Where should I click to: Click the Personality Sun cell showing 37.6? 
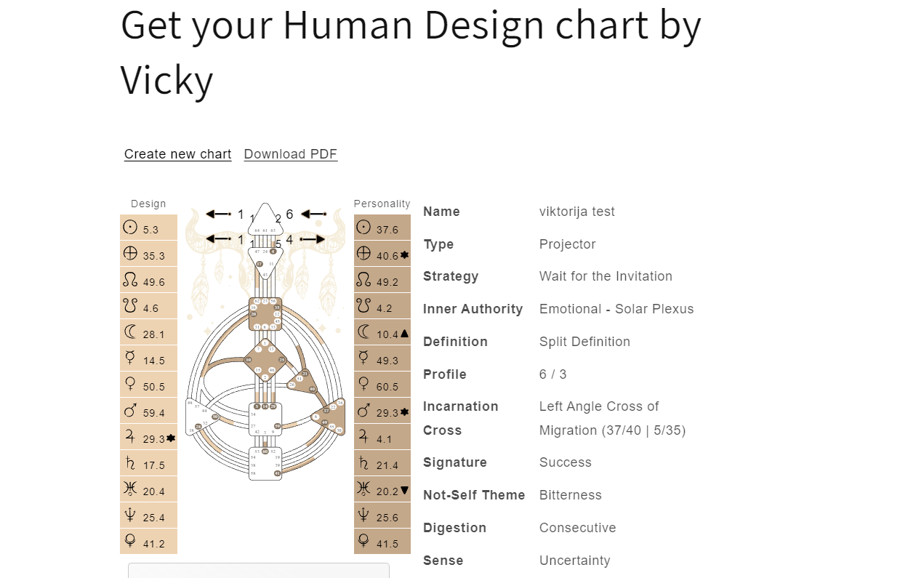coord(382,228)
